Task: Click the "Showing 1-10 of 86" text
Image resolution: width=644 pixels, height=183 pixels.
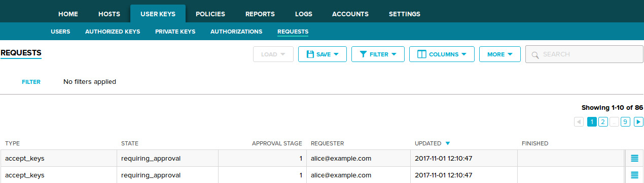Action: pyautogui.click(x=613, y=108)
